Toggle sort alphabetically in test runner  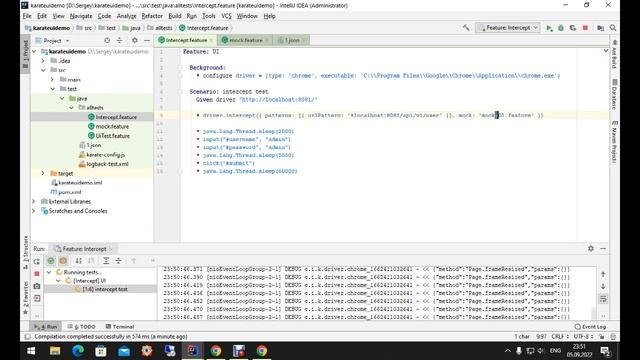78,260
